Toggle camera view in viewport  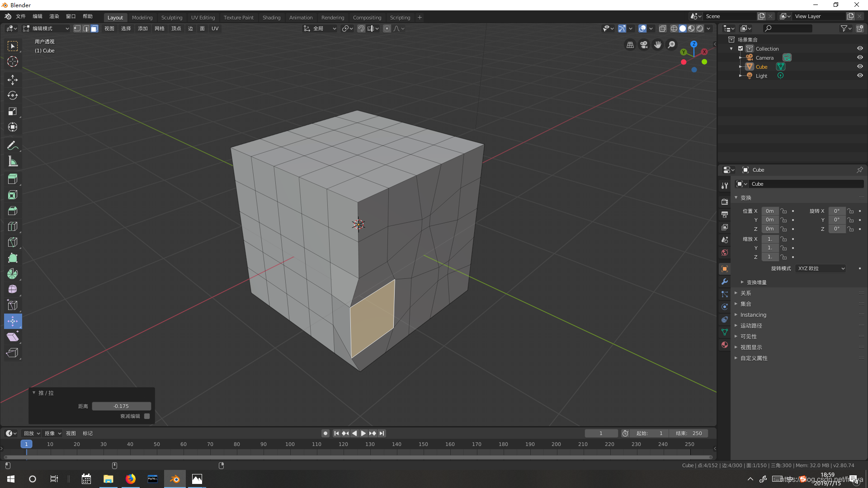(644, 45)
